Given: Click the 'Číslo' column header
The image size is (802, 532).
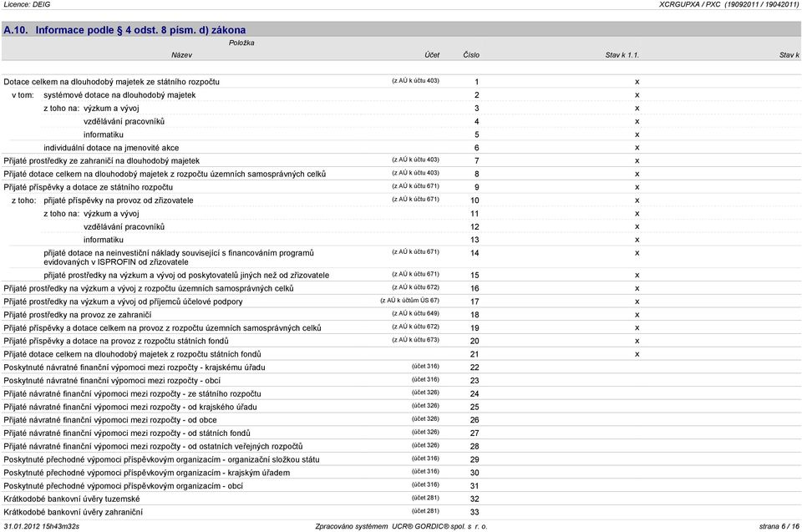Looking at the screenshot, I should 471,55.
